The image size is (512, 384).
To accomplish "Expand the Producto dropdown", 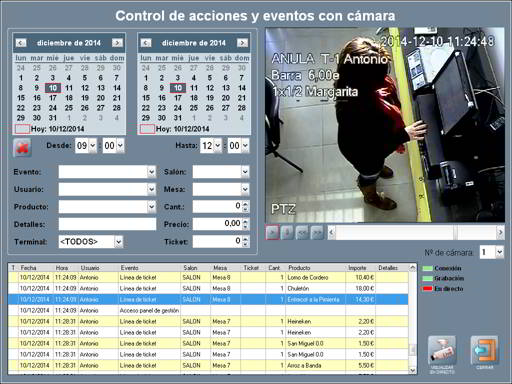I will point(151,207).
